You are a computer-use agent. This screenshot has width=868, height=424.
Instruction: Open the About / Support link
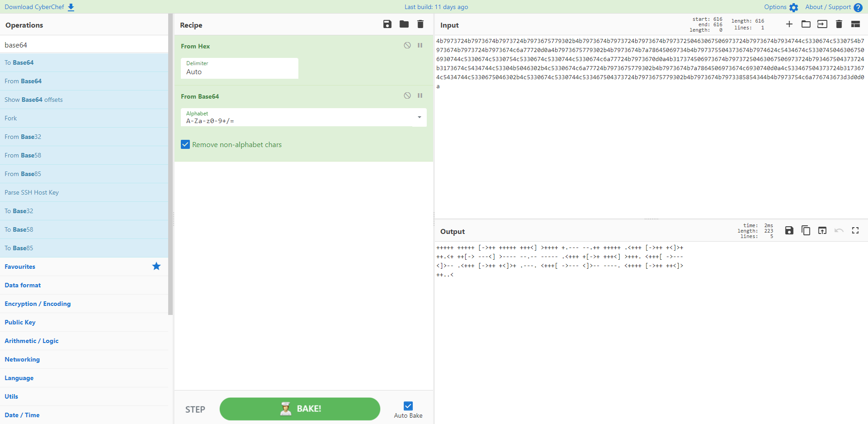pyautogui.click(x=828, y=7)
